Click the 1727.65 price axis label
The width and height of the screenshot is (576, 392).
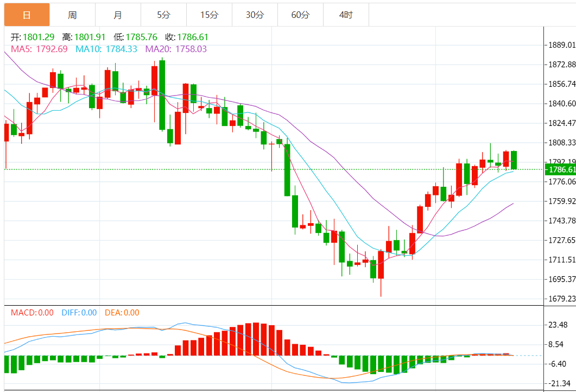[562, 240]
